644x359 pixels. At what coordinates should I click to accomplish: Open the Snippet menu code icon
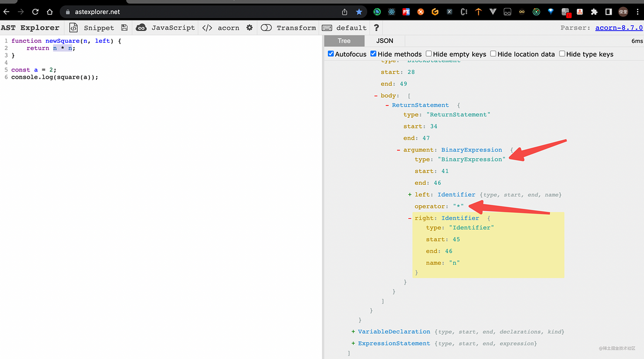pos(73,28)
